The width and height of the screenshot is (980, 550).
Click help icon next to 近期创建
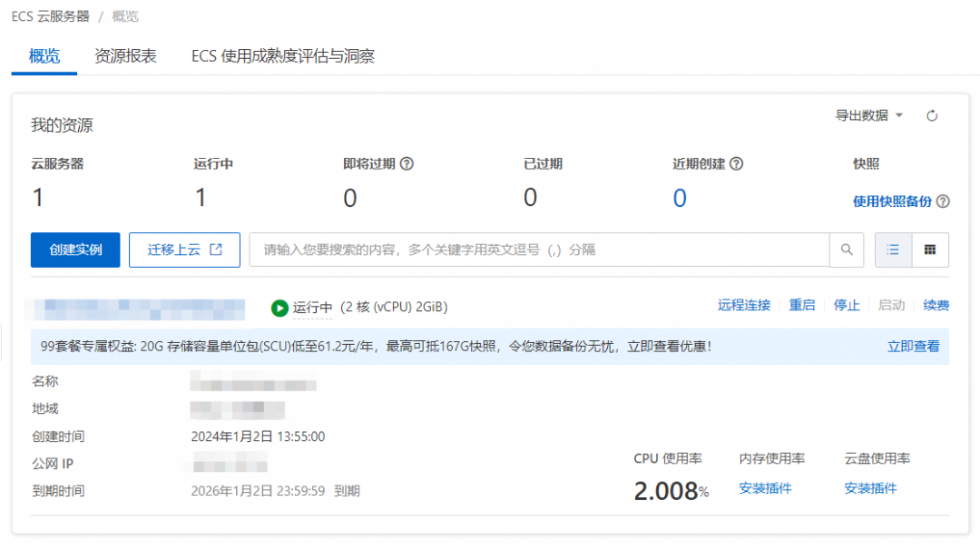(737, 164)
